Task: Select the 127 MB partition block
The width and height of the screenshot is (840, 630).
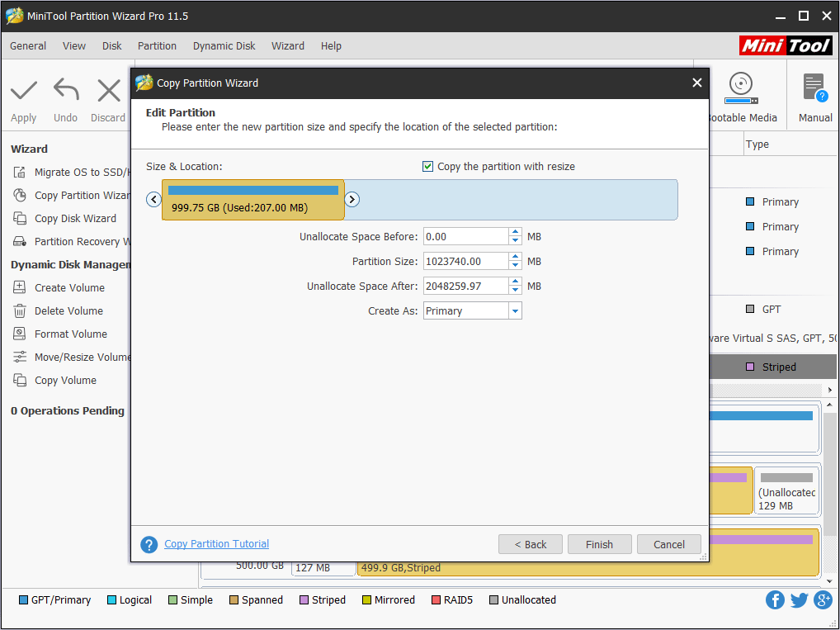Action: (x=323, y=568)
